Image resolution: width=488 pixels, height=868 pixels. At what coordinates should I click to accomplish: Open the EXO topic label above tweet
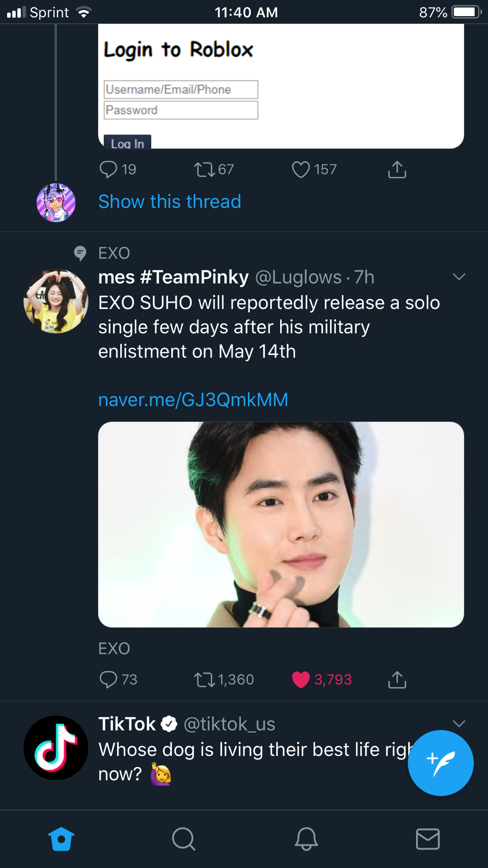click(x=114, y=253)
